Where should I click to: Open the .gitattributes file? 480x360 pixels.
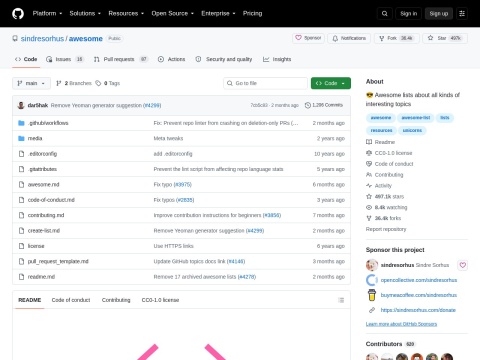tap(42, 169)
